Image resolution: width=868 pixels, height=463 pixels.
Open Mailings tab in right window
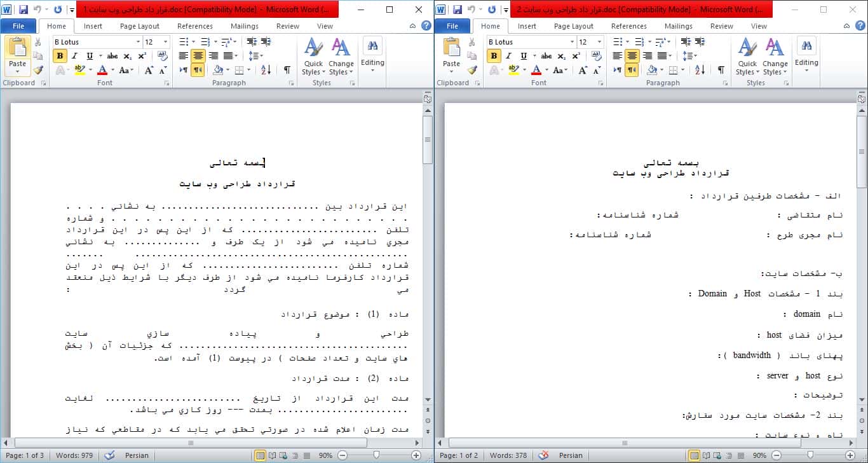click(x=679, y=26)
